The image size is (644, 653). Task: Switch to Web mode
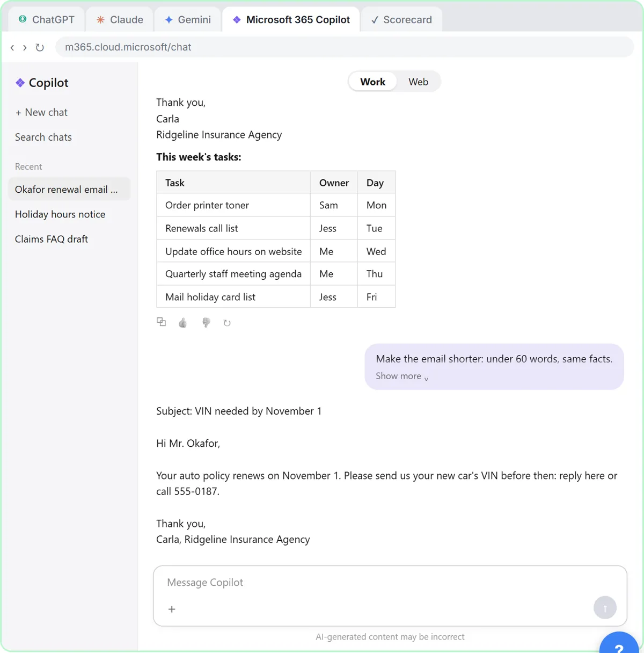pyautogui.click(x=418, y=82)
